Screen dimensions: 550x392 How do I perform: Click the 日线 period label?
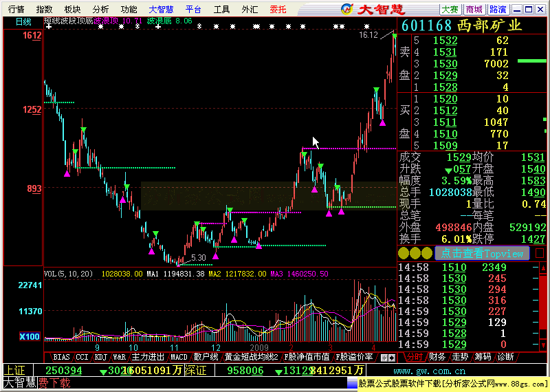(23, 22)
